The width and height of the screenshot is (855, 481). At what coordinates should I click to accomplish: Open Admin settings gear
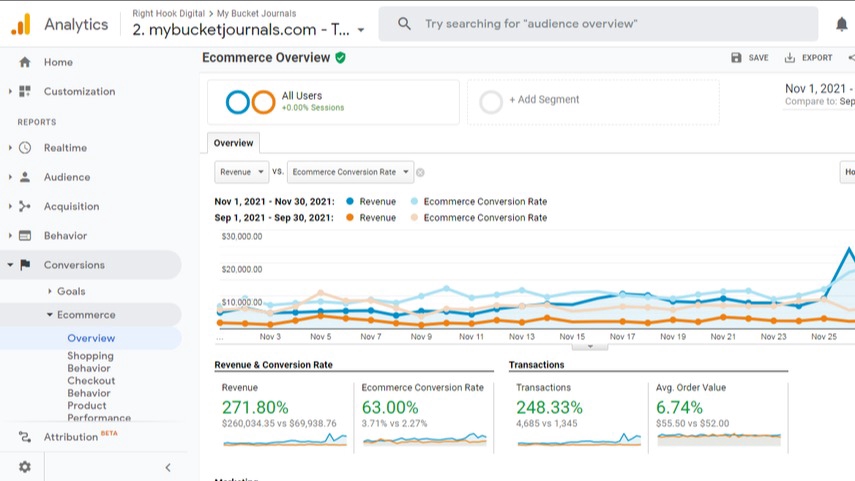(25, 467)
